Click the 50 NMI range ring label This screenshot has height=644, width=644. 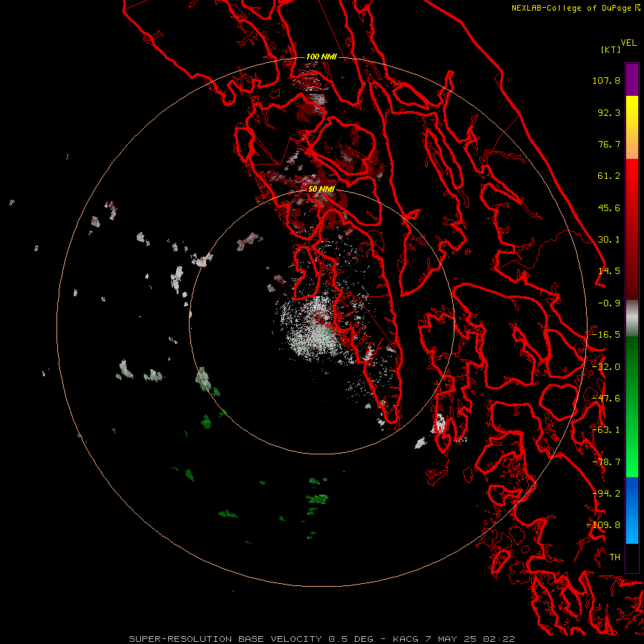click(321, 189)
